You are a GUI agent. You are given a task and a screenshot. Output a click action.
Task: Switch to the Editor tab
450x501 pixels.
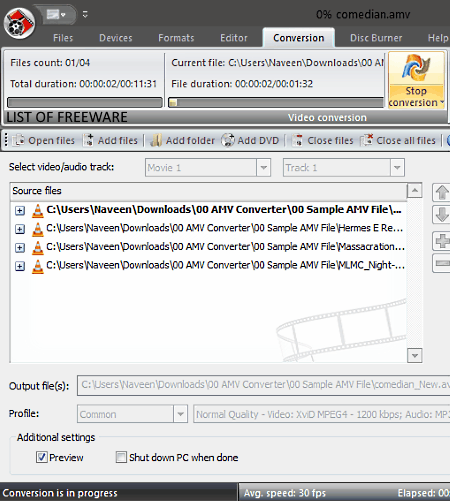(234, 38)
